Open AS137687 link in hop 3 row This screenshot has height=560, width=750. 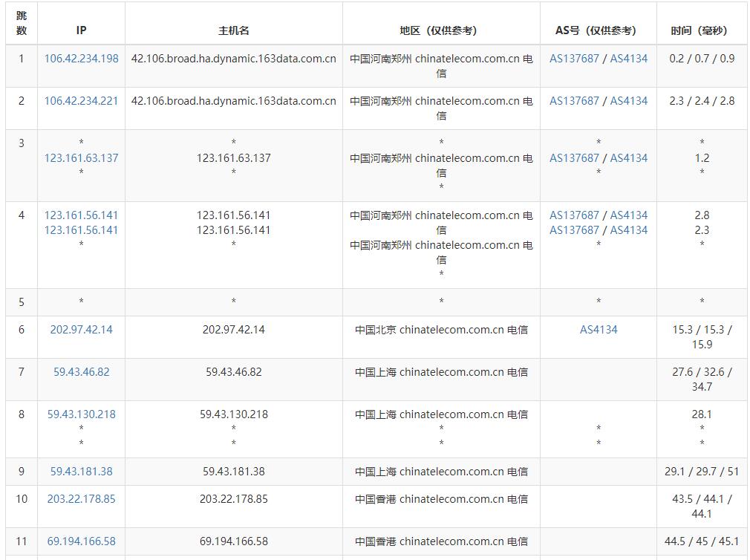tap(574, 157)
